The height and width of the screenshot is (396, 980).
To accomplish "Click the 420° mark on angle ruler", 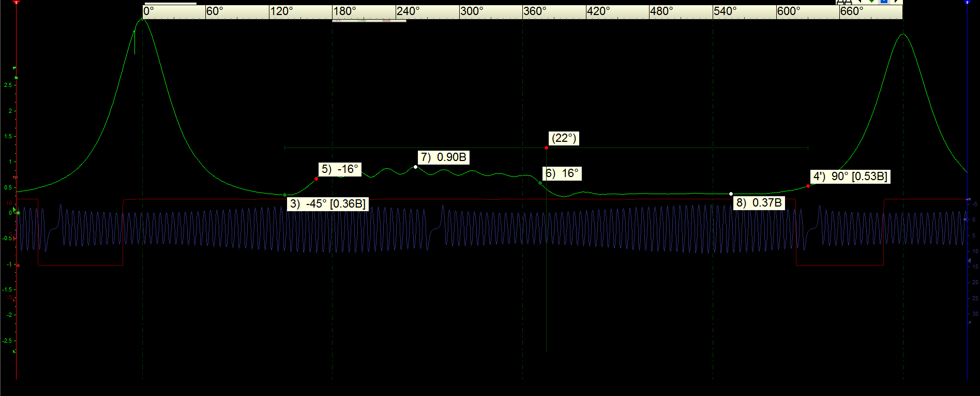I will click(598, 11).
